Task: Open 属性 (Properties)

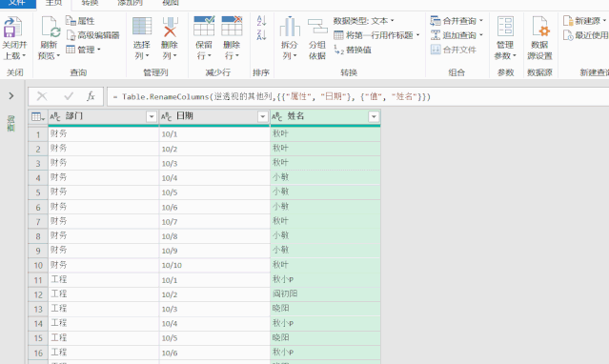Action: pos(80,21)
